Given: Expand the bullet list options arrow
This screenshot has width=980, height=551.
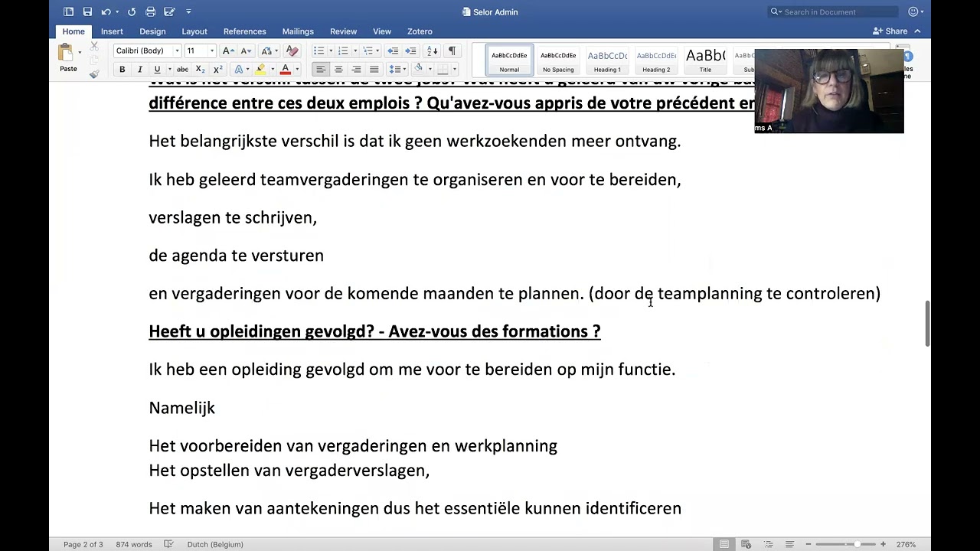Looking at the screenshot, I should pyautogui.click(x=331, y=51).
